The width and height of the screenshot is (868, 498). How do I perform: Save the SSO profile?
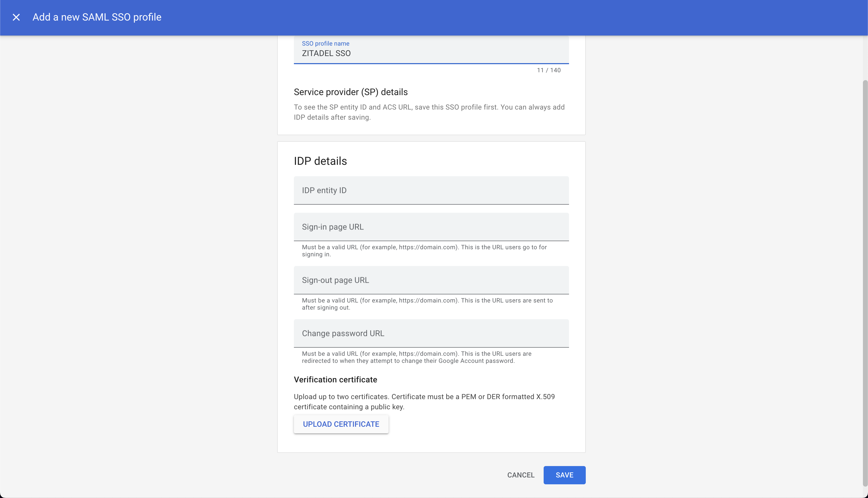(564, 475)
